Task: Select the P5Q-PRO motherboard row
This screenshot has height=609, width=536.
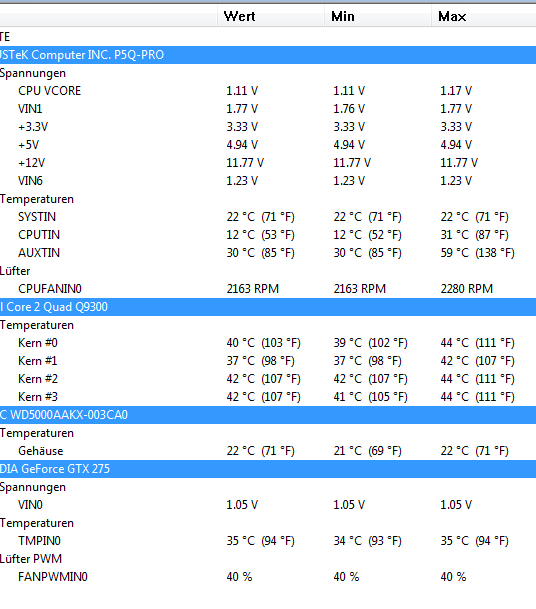Action: (268, 55)
